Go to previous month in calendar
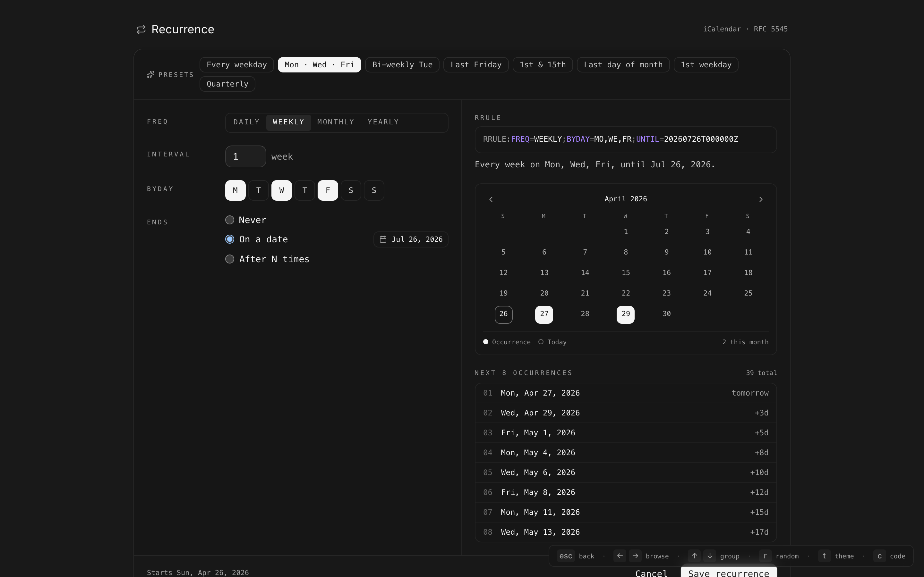This screenshot has width=924, height=577. click(491, 199)
